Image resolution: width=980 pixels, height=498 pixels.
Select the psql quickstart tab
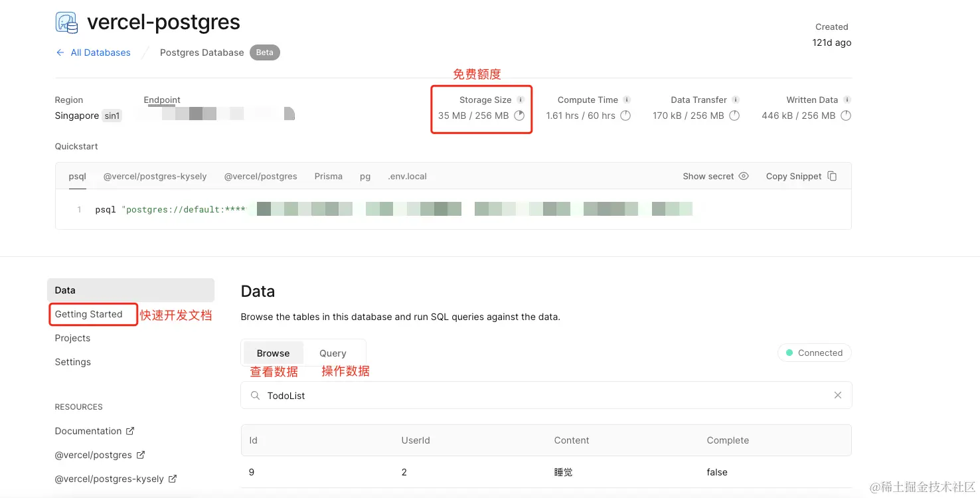pyautogui.click(x=78, y=176)
